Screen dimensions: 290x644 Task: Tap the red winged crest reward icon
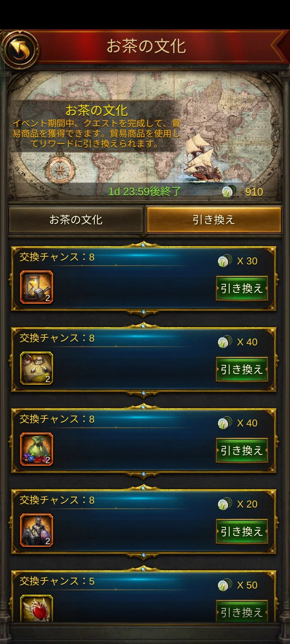37,609
